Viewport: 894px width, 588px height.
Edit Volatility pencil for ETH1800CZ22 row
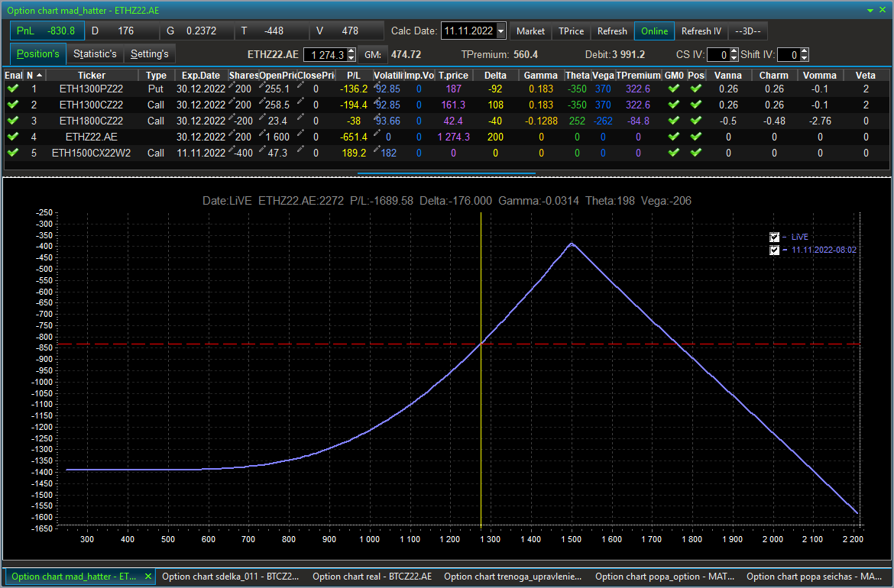377,118
